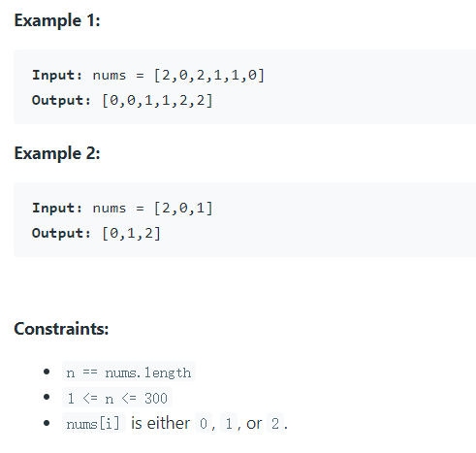Click the 'nums' variable name in Example 2
476x453 pixels.
click(x=110, y=209)
